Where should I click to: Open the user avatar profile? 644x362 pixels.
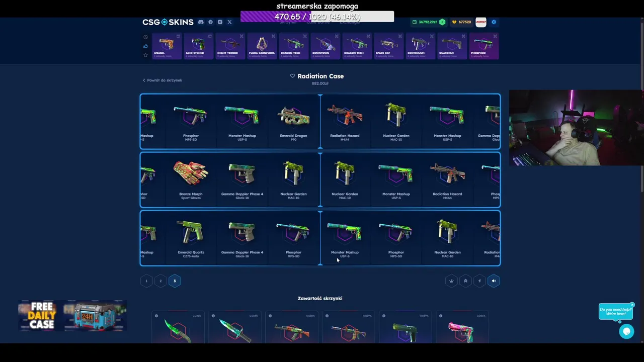click(480, 22)
